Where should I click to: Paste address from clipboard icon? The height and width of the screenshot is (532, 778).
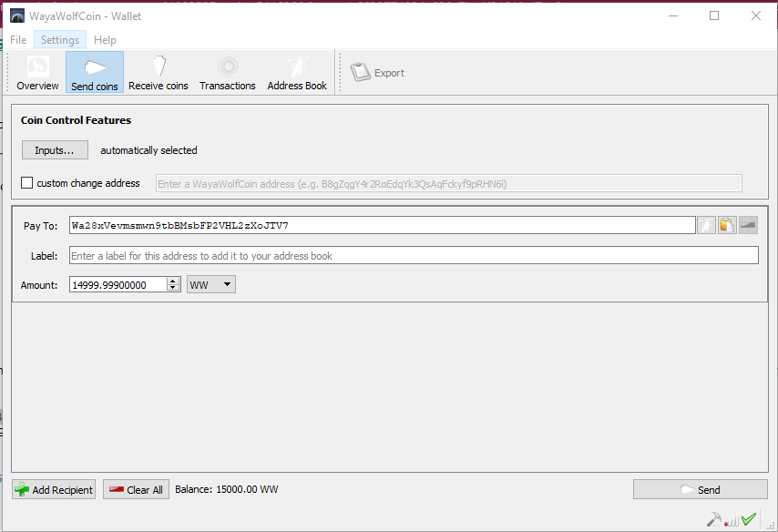coord(727,225)
